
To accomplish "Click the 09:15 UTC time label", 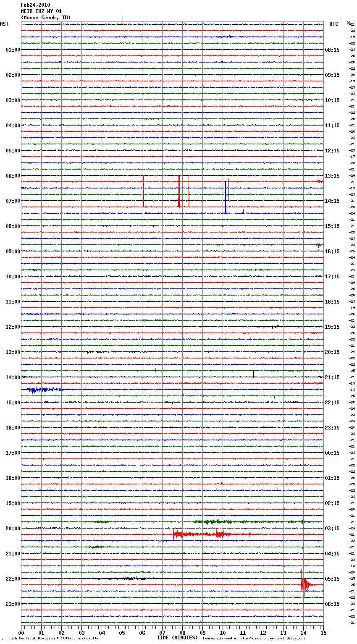I will click(332, 75).
